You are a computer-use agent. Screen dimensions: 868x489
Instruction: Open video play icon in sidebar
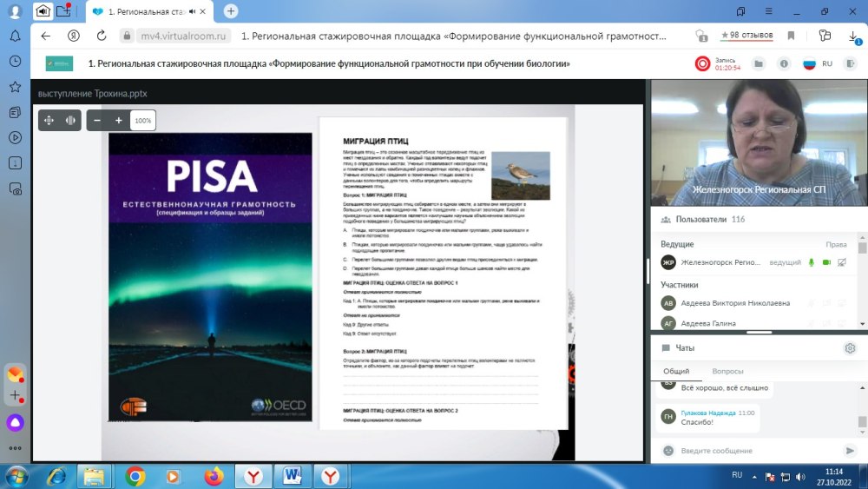point(15,137)
